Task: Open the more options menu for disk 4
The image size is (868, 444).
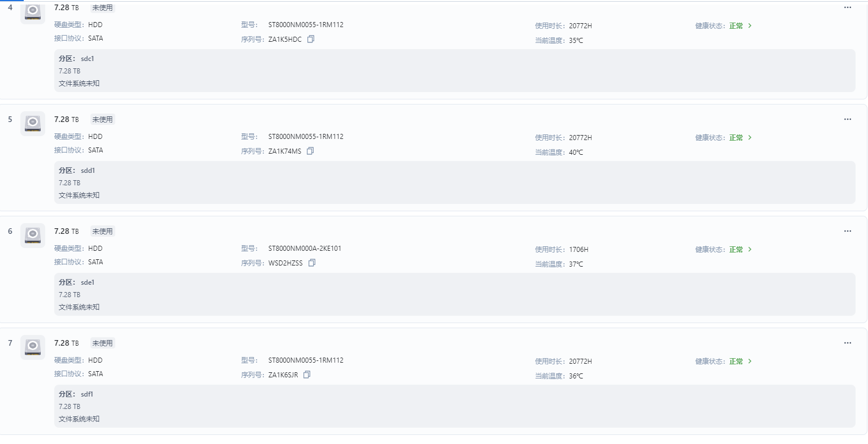Action: coord(848,7)
